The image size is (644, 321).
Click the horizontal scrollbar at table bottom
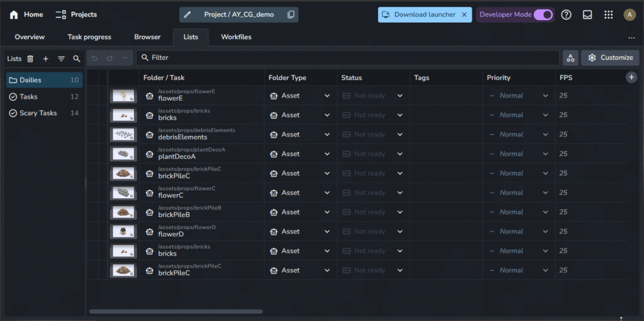coord(176,312)
